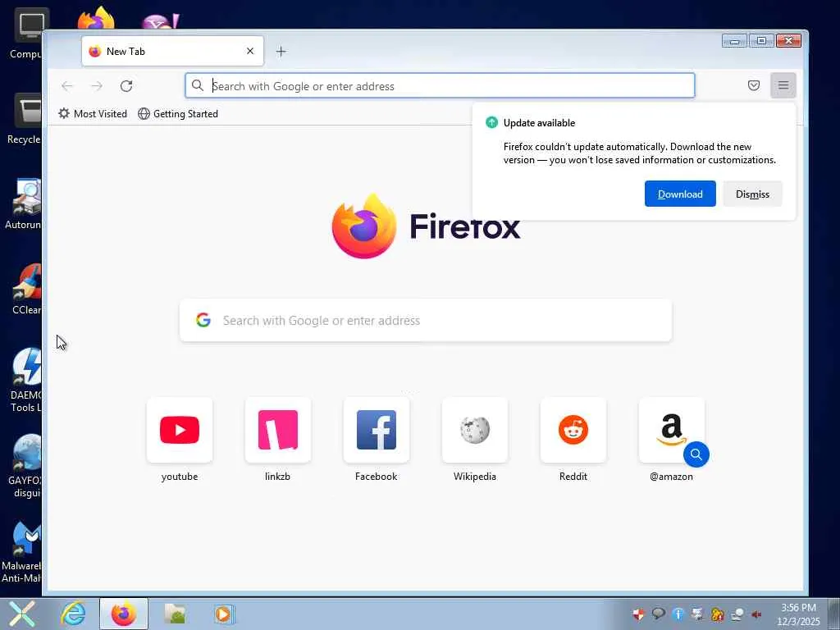The image size is (840, 630).
Task: Click the Google G icon in search box
Action: (203, 320)
